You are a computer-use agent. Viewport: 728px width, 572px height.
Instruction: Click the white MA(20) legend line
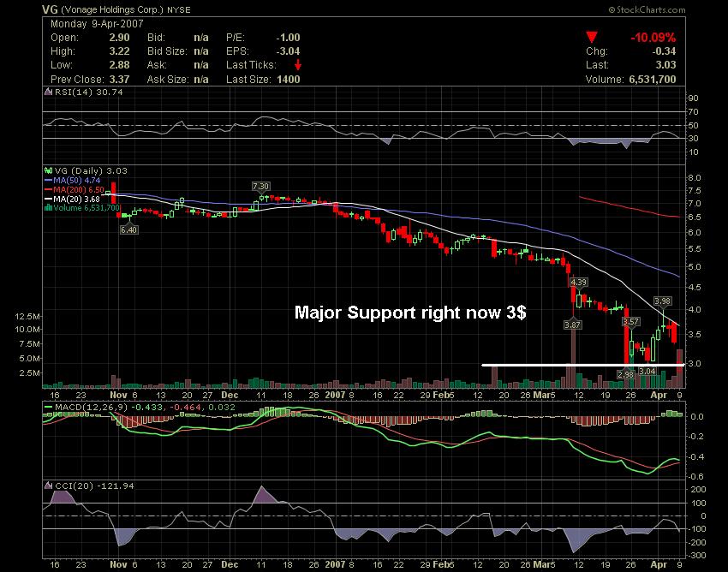[x=48, y=199]
